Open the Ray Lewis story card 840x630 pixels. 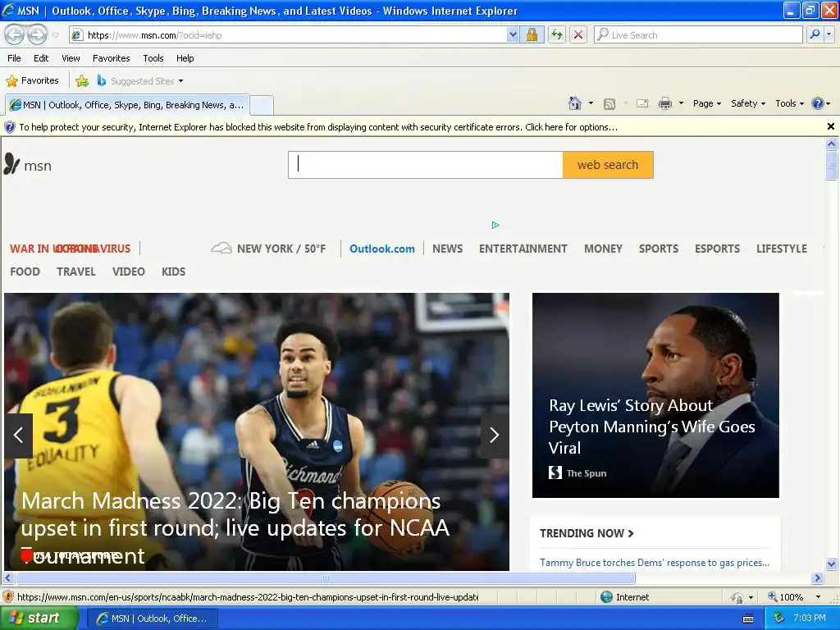655,395
